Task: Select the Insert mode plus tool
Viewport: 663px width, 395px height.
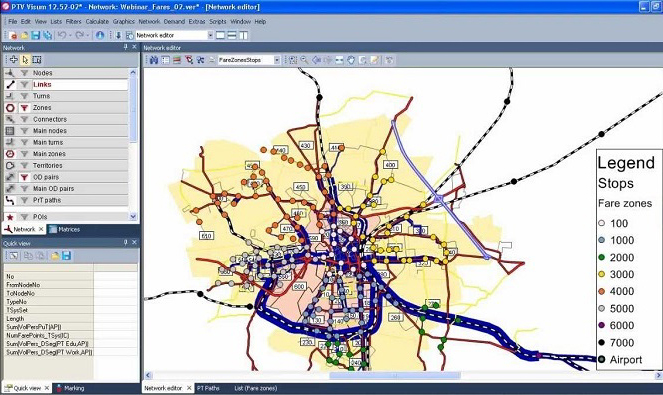Action: [x=14, y=60]
